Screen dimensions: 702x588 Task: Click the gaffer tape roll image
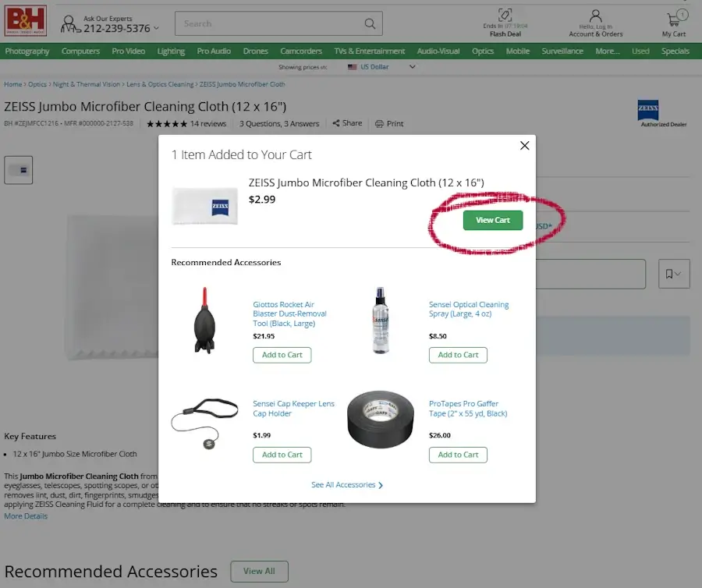click(381, 420)
